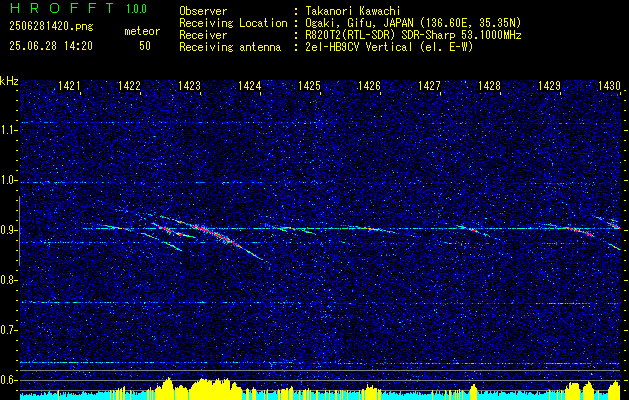The image size is (629, 400).
Task: Click the Observer label
Action: pos(203,11)
